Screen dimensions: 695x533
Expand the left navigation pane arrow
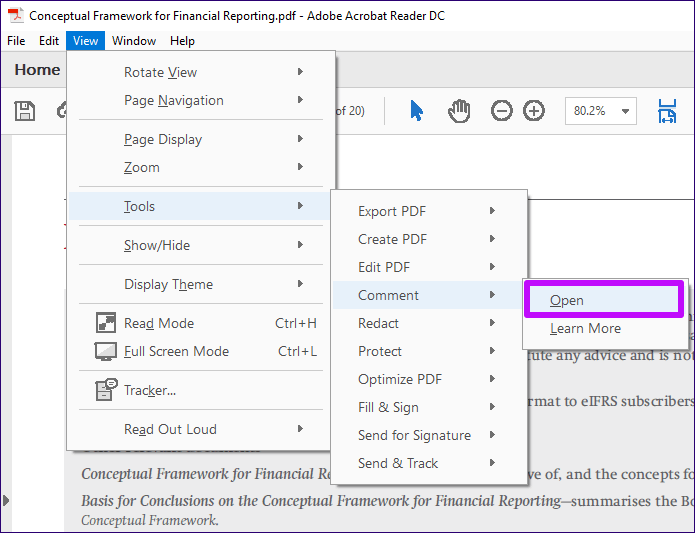tap(6, 501)
